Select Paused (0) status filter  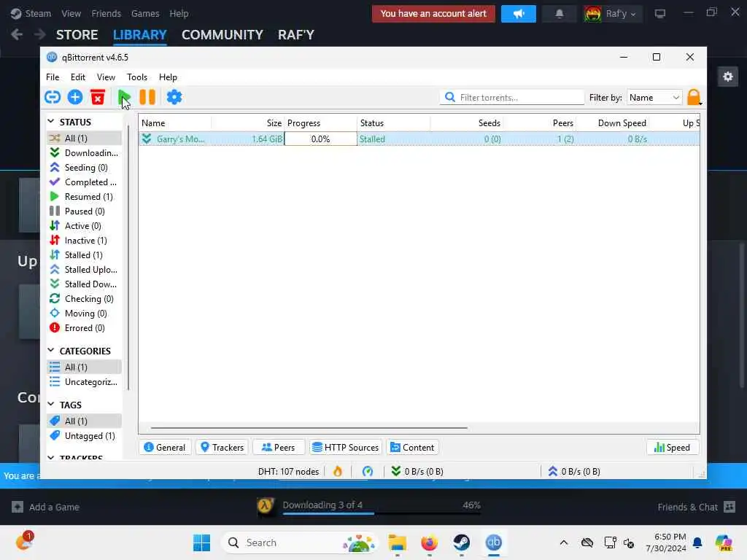coord(85,211)
